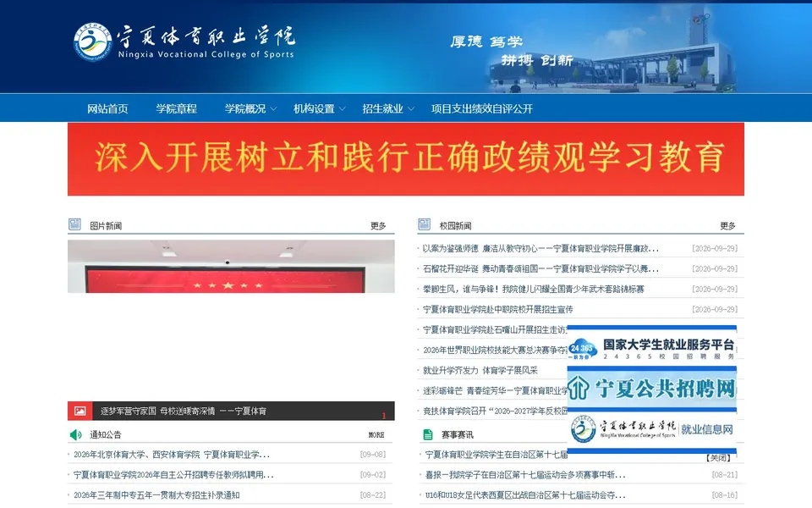Viewport: 812px width, 508px height.
Task: Open 宁夏体育职业学院学生在自治区第十七届 article
Action: pos(497,455)
